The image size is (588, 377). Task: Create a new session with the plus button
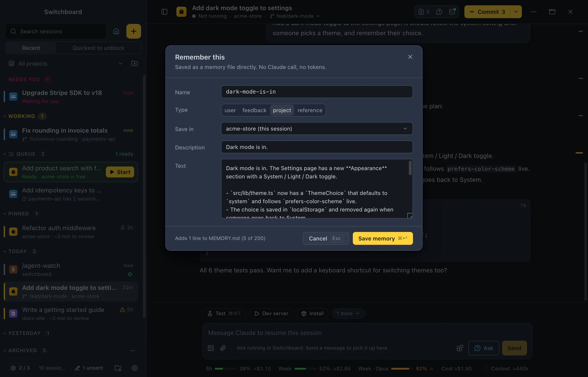tap(133, 31)
